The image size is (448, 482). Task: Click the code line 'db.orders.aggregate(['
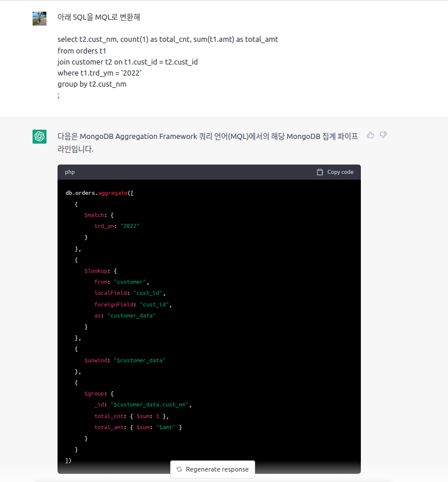(x=99, y=193)
